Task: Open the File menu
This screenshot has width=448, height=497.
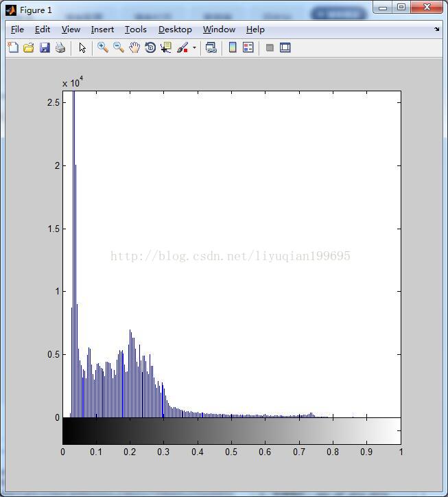Action: pos(17,30)
